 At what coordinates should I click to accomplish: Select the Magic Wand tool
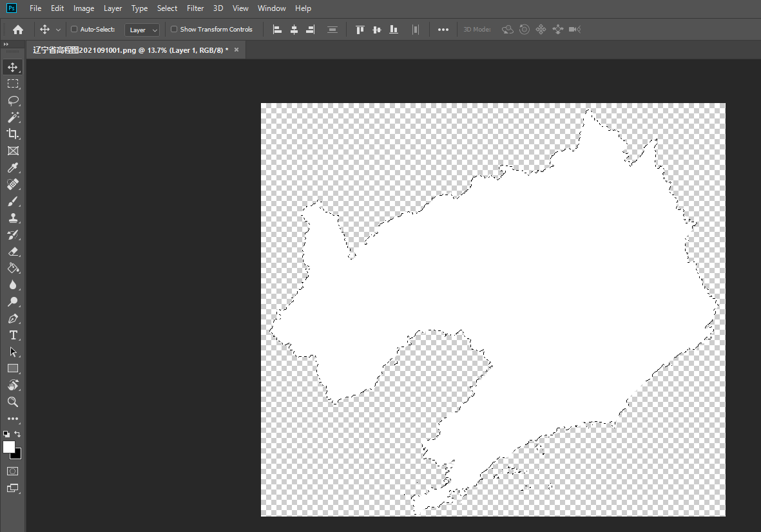click(13, 117)
